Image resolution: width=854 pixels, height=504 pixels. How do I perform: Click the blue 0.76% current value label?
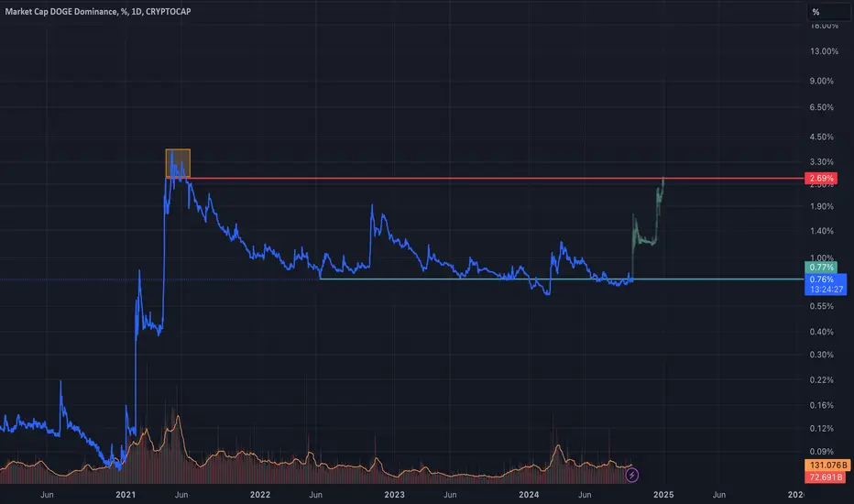point(821,279)
